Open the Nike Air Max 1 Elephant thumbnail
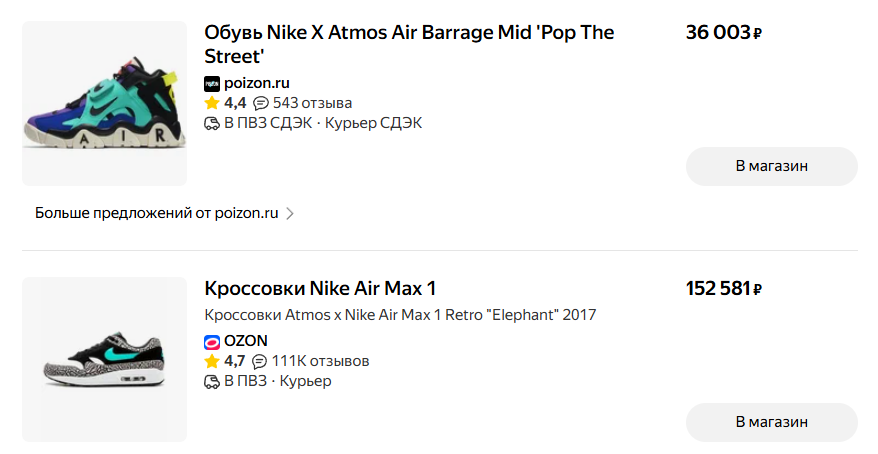Image resolution: width=878 pixels, height=454 pixels. (x=105, y=359)
